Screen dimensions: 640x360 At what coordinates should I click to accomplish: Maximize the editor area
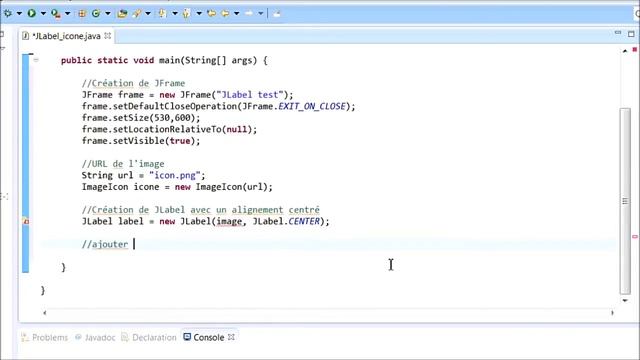pos(631,34)
